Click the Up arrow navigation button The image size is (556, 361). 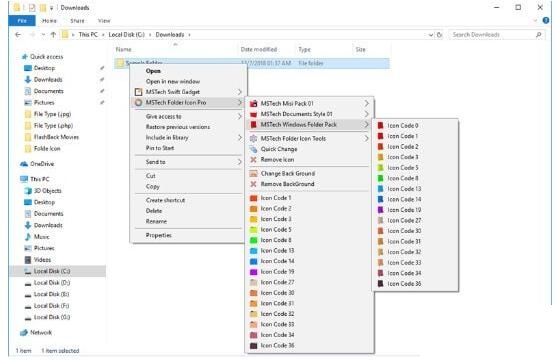click(x=54, y=35)
